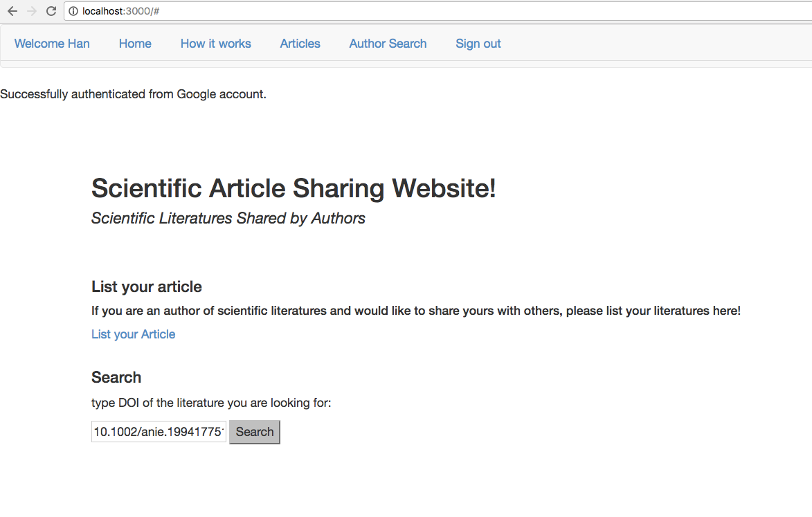Follow the List your Article link
Screen dimensions: 812x517
pos(133,334)
